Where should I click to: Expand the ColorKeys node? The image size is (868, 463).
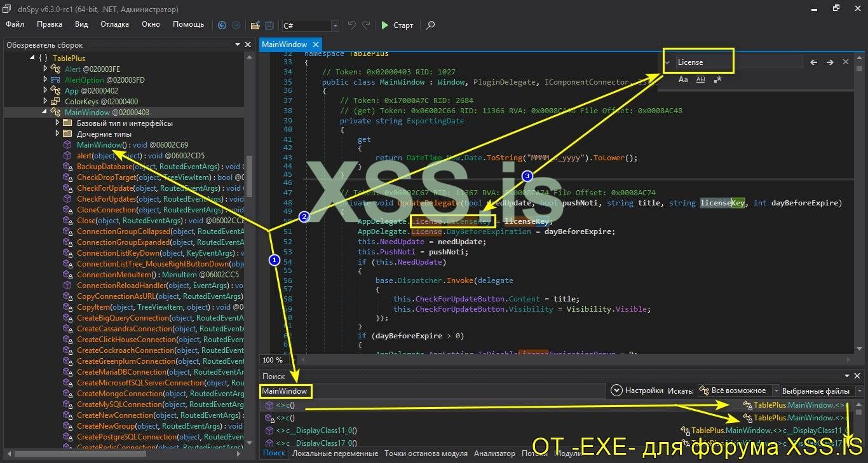[x=46, y=101]
